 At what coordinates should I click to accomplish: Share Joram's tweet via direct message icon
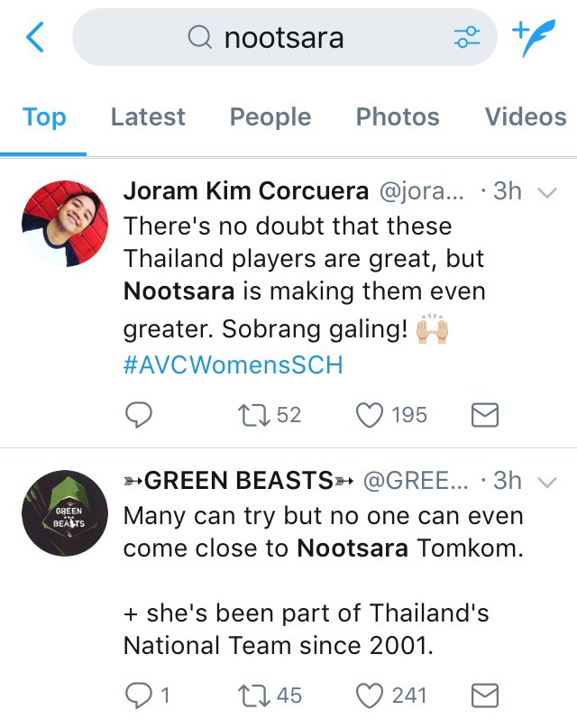[x=485, y=415]
